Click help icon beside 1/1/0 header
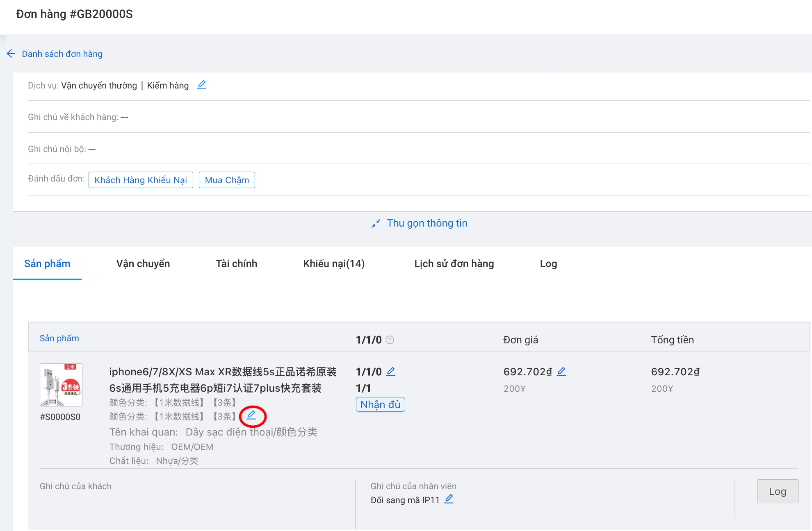 390,340
